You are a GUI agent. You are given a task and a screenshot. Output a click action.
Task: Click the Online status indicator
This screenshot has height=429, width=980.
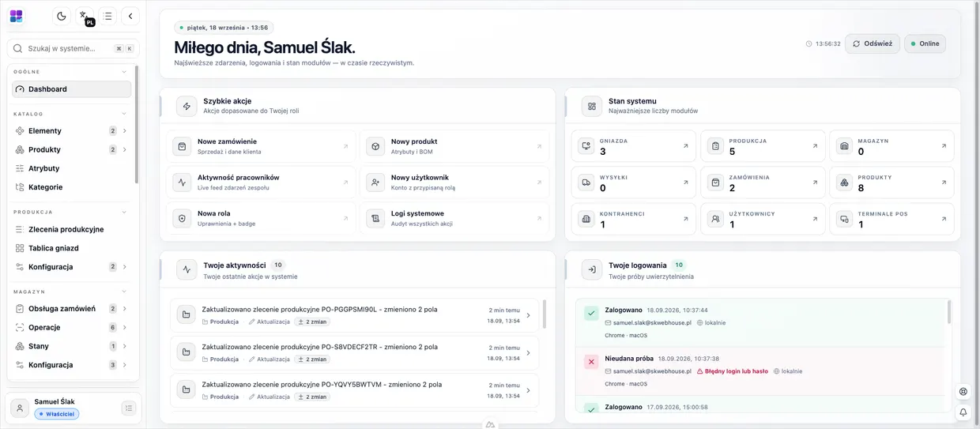point(925,43)
